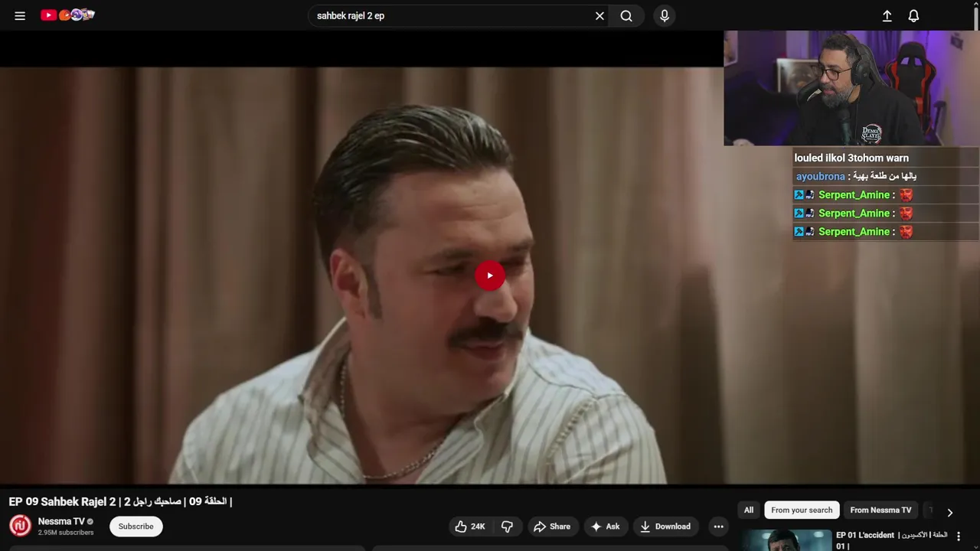The width and height of the screenshot is (980, 551).
Task: Open the hamburger guide menu
Action: click(x=20, y=15)
